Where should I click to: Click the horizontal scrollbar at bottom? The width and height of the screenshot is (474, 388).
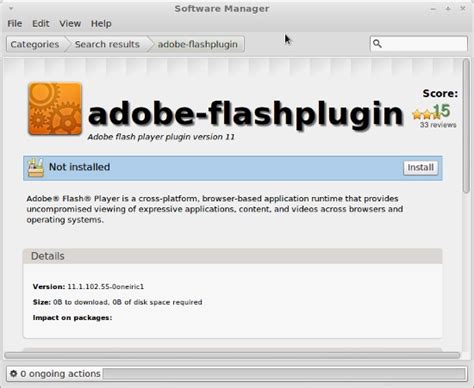coord(232,355)
